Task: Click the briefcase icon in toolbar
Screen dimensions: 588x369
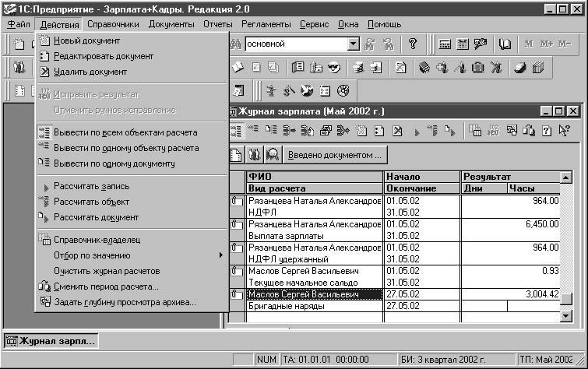Action: click(x=477, y=68)
